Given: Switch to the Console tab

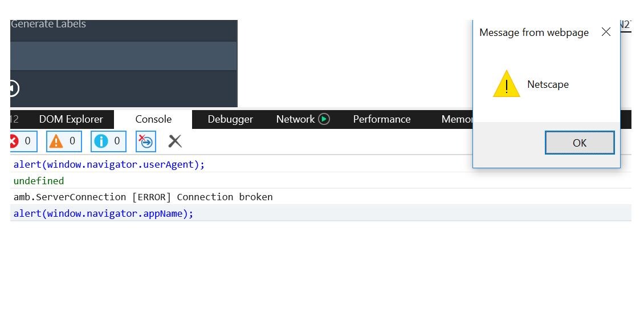Looking at the screenshot, I should pyautogui.click(x=153, y=119).
